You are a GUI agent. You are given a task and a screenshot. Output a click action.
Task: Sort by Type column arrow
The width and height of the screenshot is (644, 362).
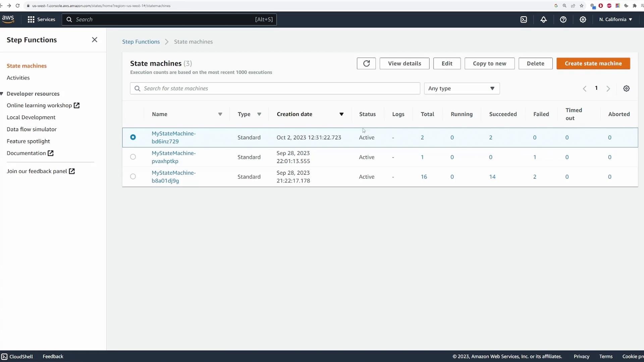pos(259,114)
